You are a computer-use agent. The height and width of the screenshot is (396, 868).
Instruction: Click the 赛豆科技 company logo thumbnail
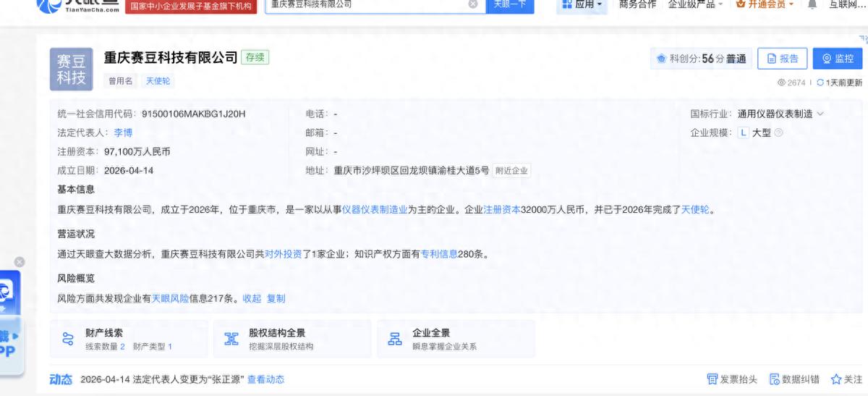[x=72, y=69]
